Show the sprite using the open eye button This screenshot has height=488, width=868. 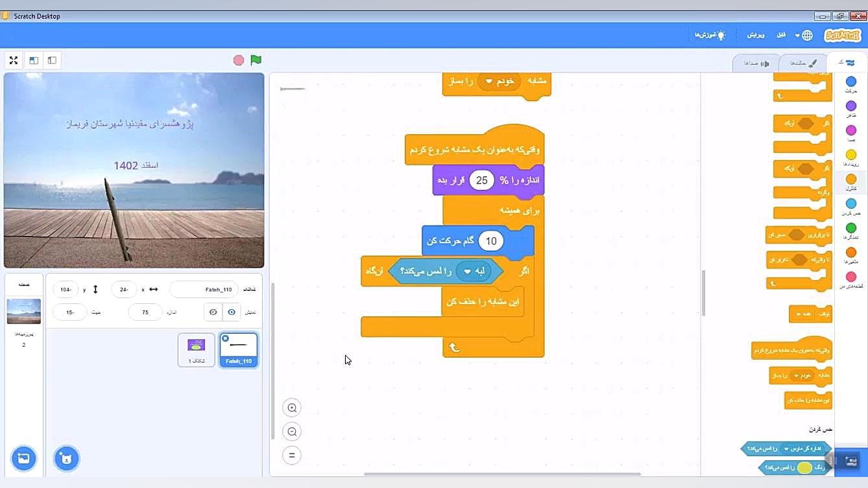[x=231, y=312]
